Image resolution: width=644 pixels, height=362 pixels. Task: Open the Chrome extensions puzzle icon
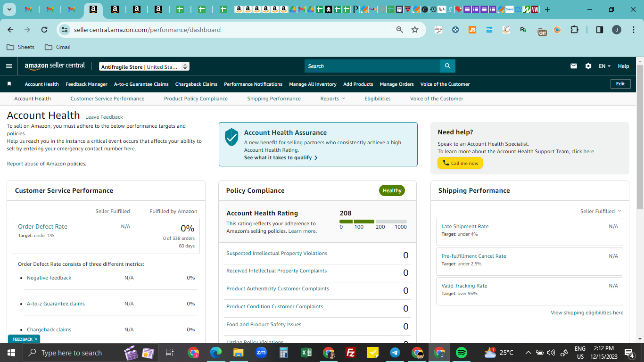[x=574, y=30]
